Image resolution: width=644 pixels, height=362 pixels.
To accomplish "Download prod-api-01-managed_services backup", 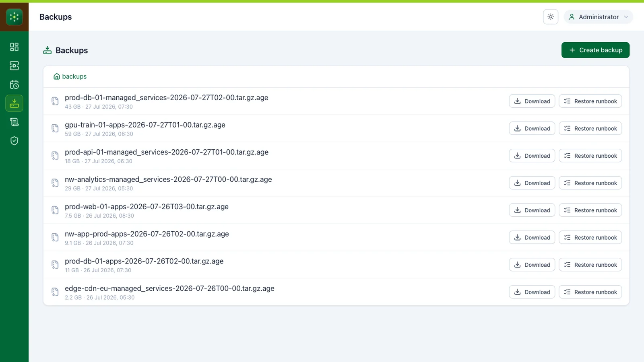I will [532, 156].
